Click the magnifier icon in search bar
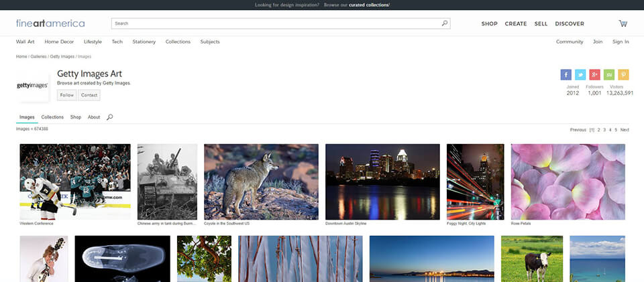This screenshot has width=644, height=282. tap(444, 23)
